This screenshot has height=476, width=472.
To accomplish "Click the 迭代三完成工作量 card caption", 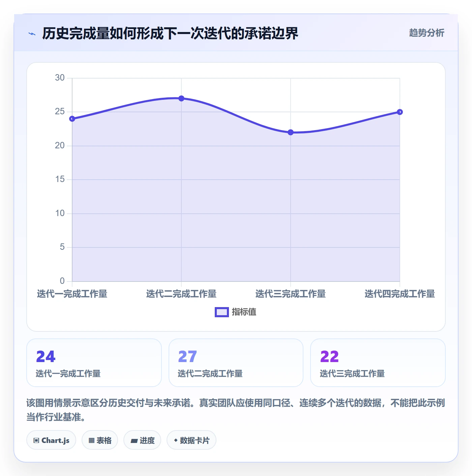I will pos(352,374).
